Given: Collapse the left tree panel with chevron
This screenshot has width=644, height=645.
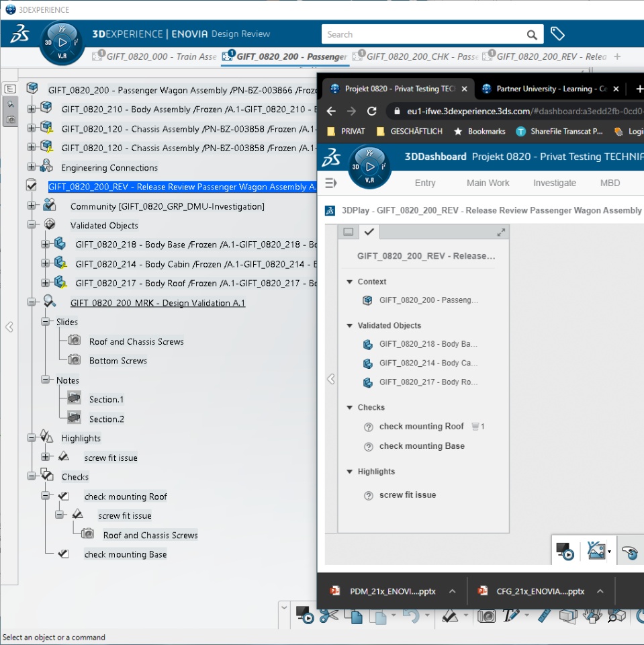Looking at the screenshot, I should (x=9, y=327).
